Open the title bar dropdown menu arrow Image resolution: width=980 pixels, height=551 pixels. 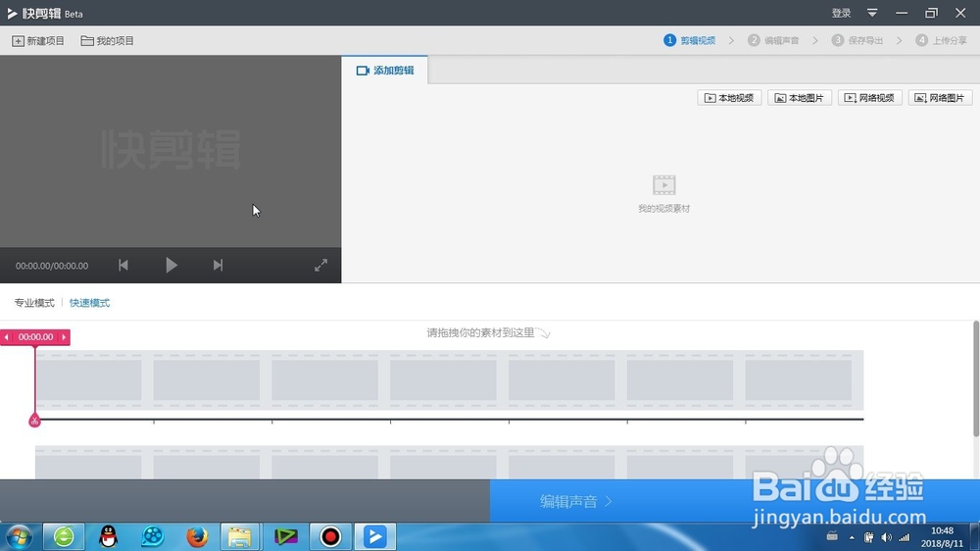[x=872, y=13]
